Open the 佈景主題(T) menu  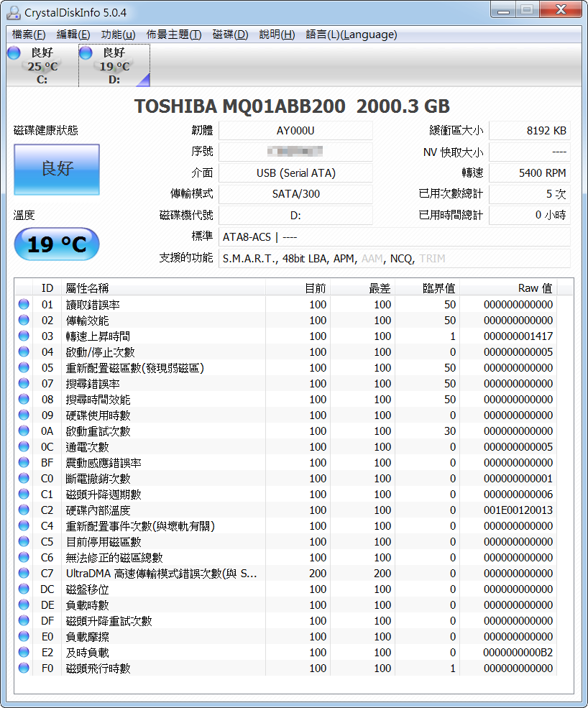click(x=174, y=35)
